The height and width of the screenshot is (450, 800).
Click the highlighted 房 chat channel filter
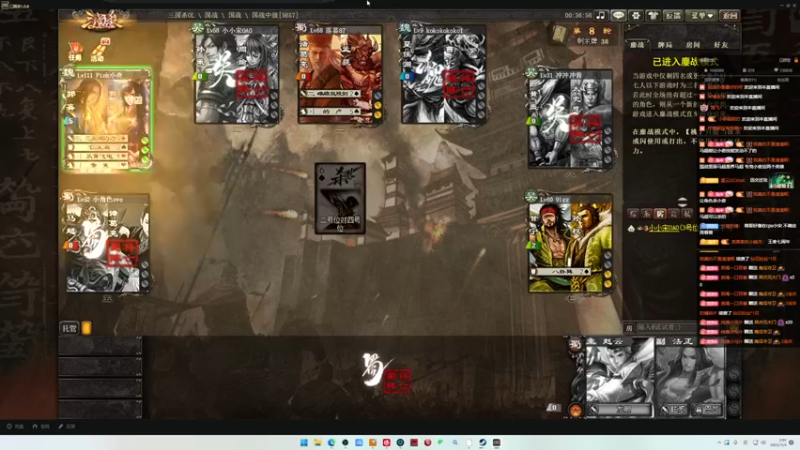pyautogui.click(x=660, y=214)
